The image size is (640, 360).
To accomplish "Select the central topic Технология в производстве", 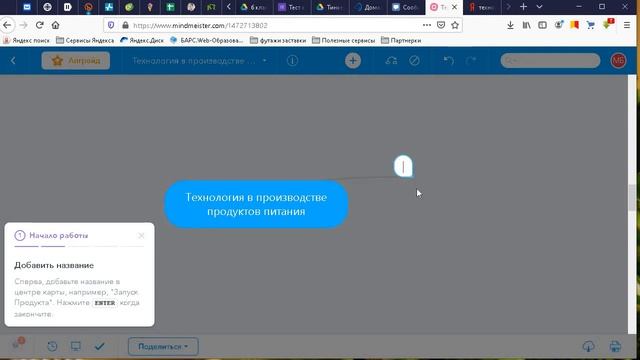I will tap(256, 204).
